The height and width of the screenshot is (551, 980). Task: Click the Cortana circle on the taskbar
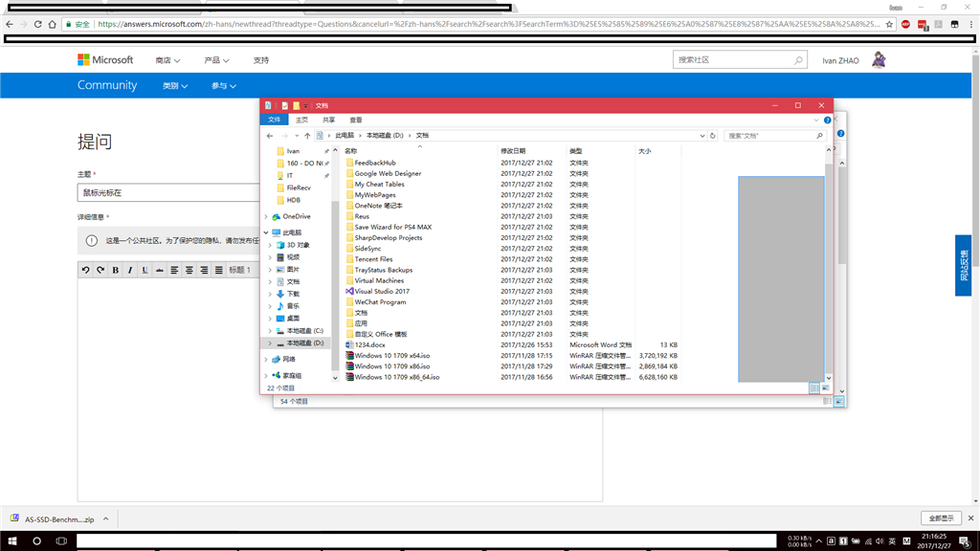(37, 541)
